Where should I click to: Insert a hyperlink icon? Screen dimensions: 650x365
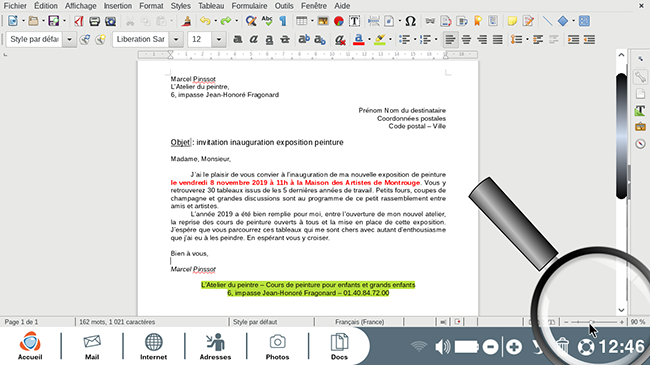(430, 21)
